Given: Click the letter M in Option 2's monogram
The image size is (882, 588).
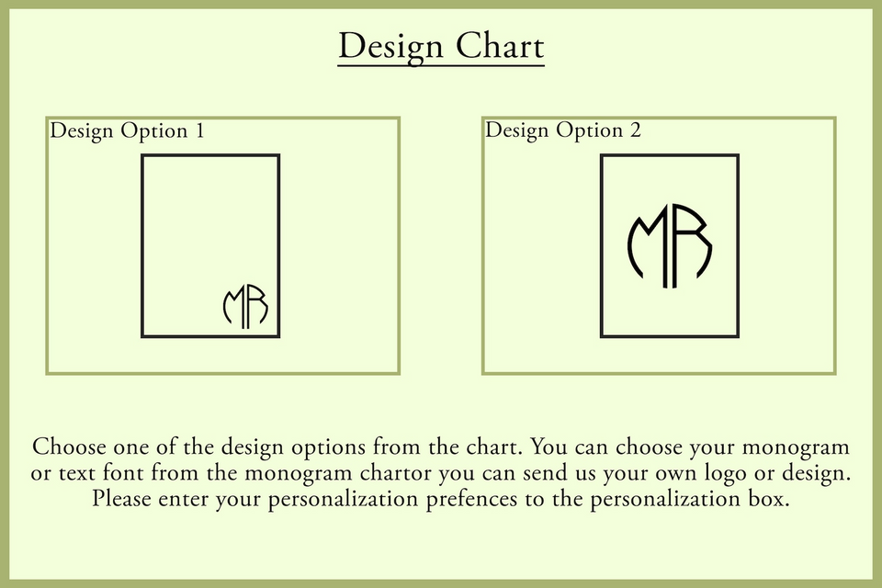Looking at the screenshot, I should pyautogui.click(x=651, y=245).
